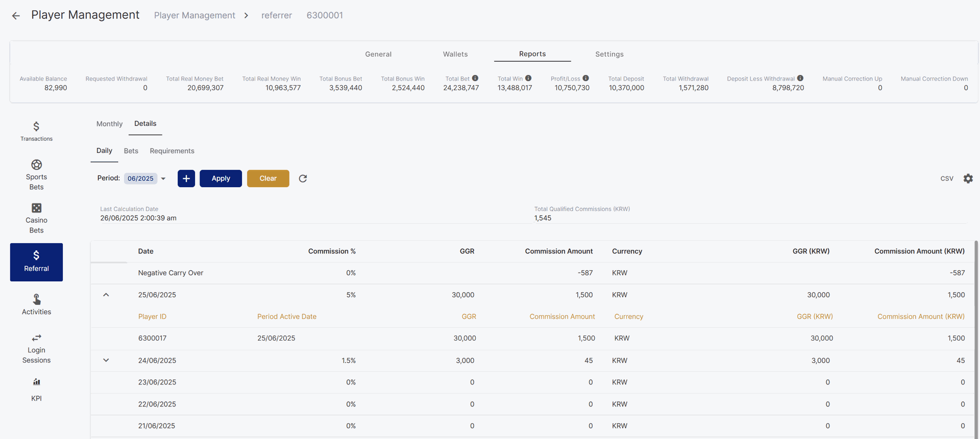Open Activities section

(36, 305)
